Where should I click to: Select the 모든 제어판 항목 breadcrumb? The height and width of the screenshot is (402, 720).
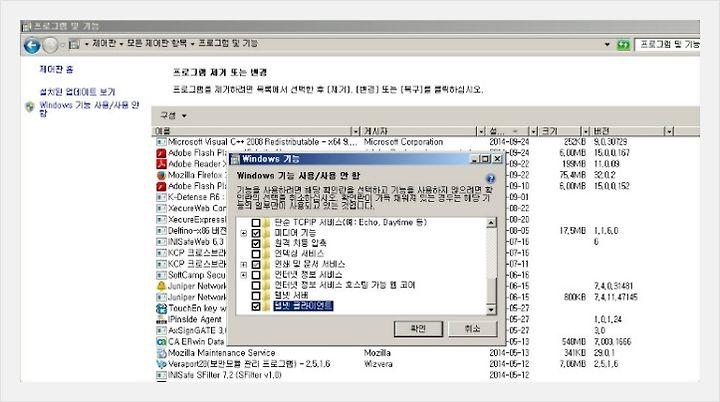(x=157, y=44)
